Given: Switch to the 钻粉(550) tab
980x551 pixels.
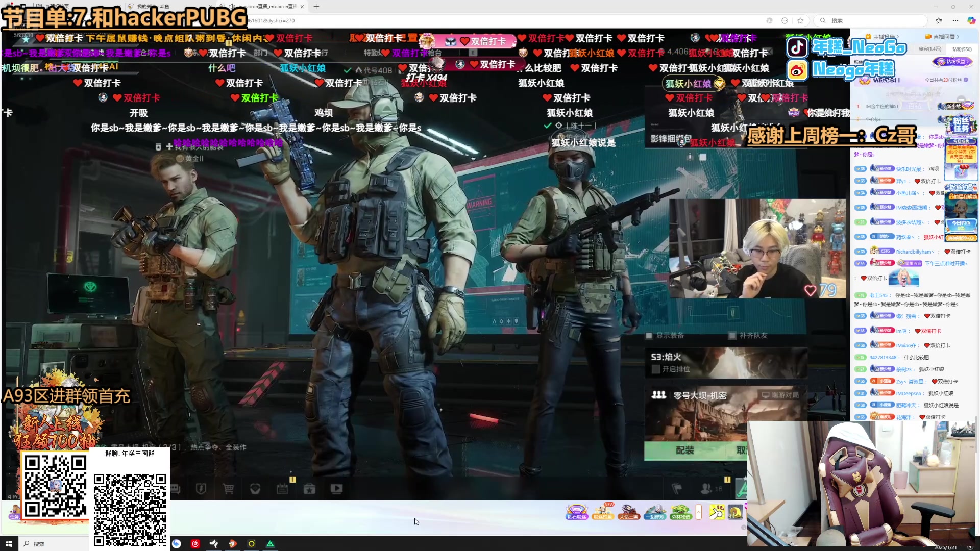Looking at the screenshot, I should pos(962,49).
